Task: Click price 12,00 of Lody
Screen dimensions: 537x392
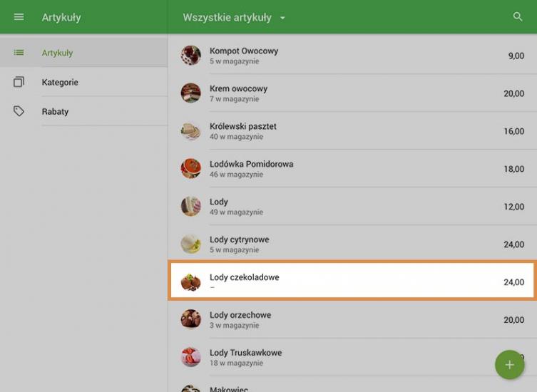Action: (513, 207)
